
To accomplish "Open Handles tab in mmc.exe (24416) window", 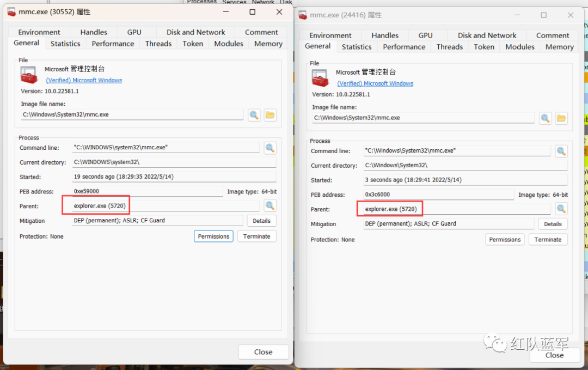I will pyautogui.click(x=385, y=35).
